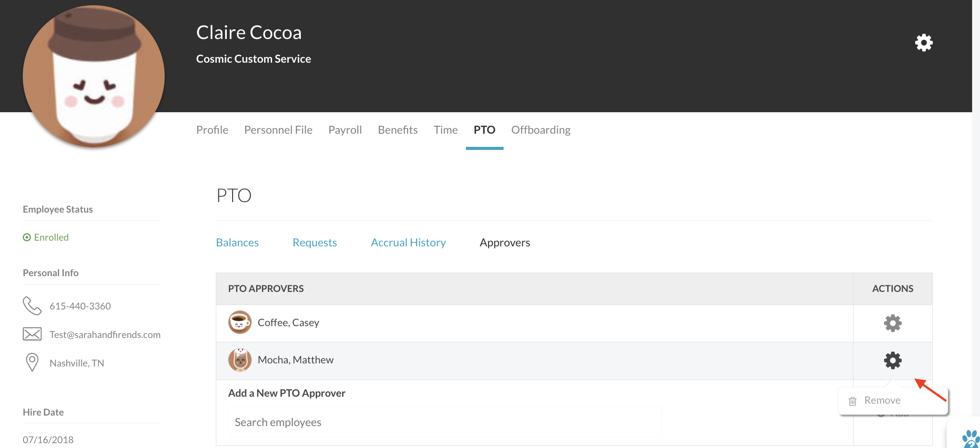This screenshot has height=448, width=980.
Task: Click the ACTIONS column header
Action: 892,288
